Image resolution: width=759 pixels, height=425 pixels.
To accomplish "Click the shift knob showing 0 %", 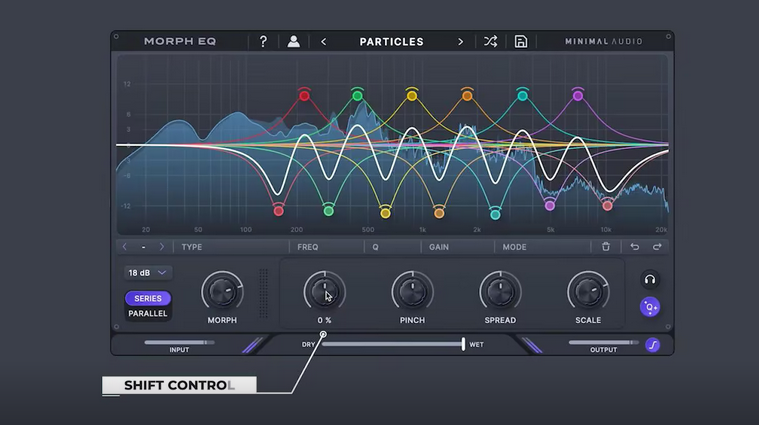I will pos(324,292).
